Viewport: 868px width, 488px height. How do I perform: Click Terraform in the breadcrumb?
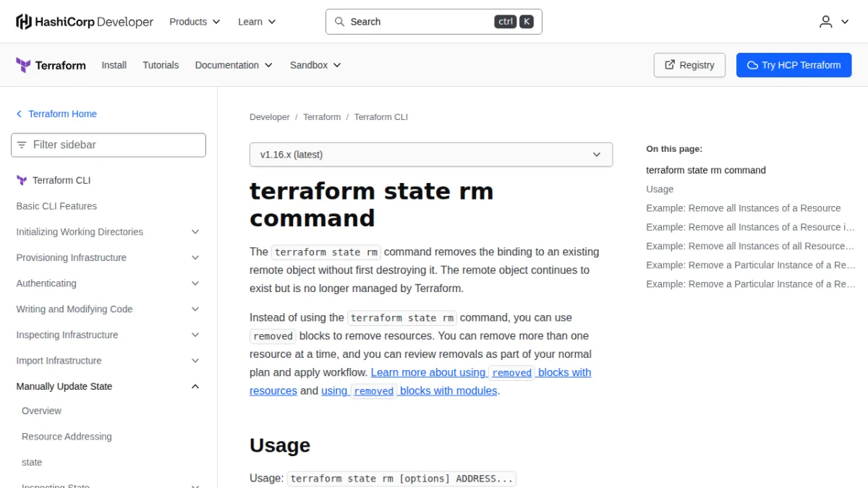322,117
